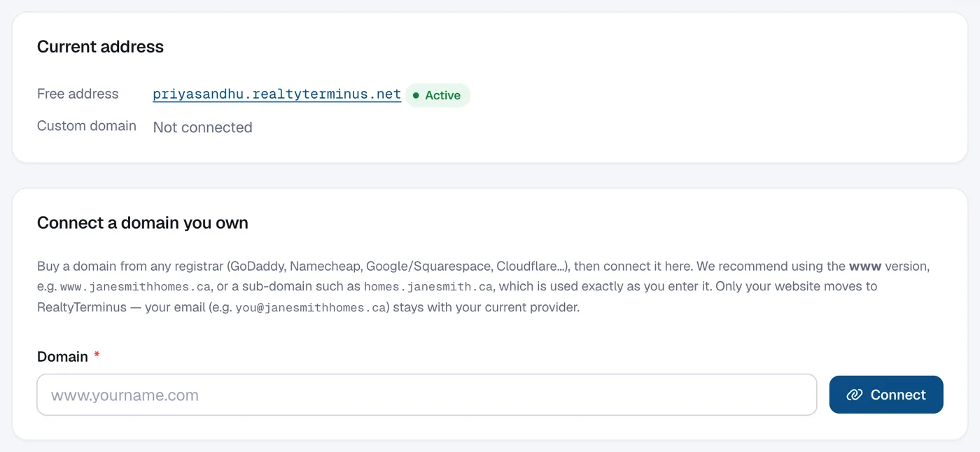Open the priyasandhu.realtyterminus.net address link

click(x=277, y=94)
